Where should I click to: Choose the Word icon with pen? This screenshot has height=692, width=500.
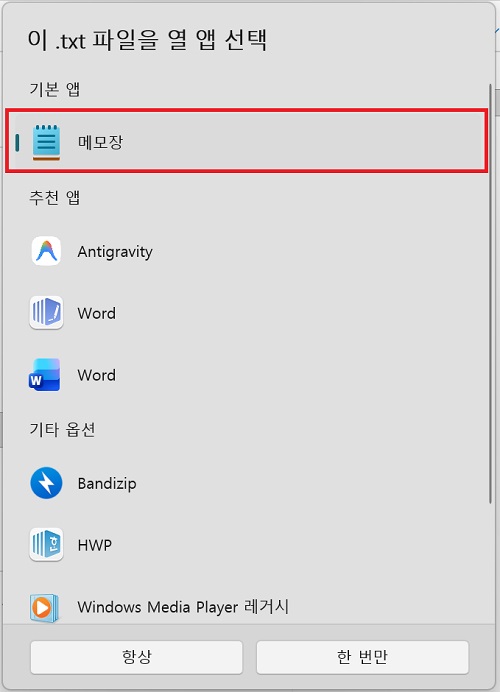point(46,313)
